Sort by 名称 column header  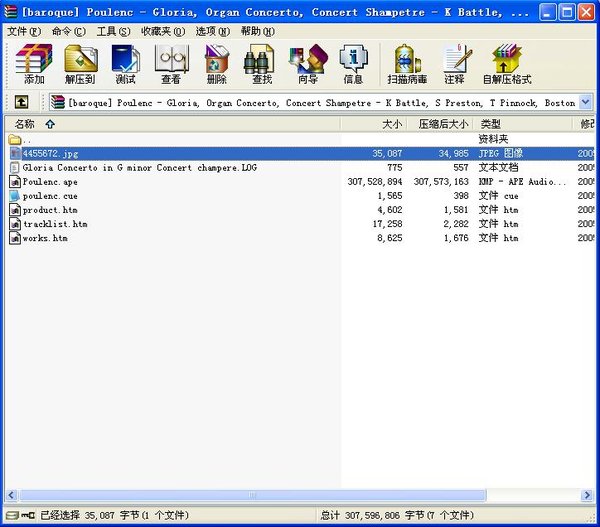(x=172, y=124)
